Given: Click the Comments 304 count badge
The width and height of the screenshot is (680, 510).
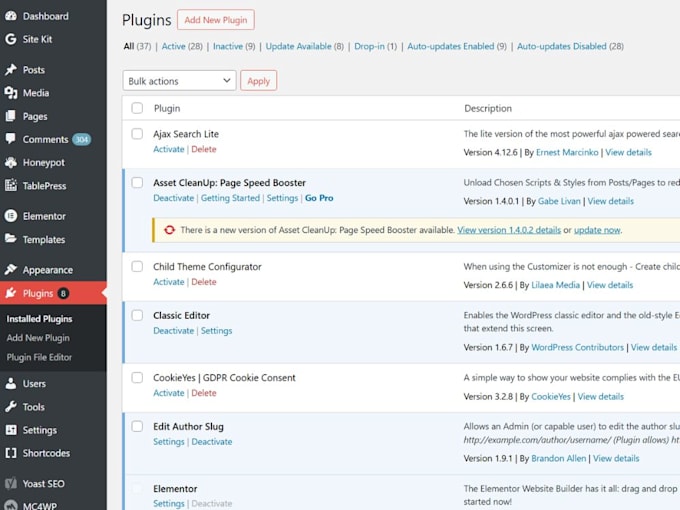Looking at the screenshot, I should tap(82, 140).
